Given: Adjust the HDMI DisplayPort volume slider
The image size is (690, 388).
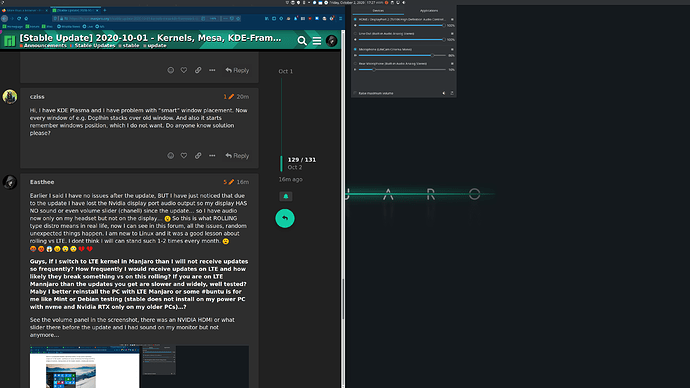Looking at the screenshot, I should tap(402, 26).
